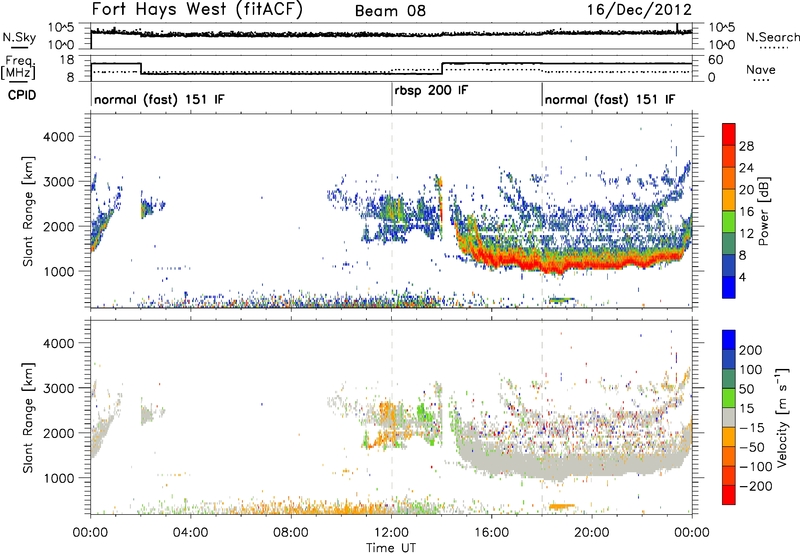Click the date '16/Dec/2012'
The image size is (800, 554).
tap(639, 9)
